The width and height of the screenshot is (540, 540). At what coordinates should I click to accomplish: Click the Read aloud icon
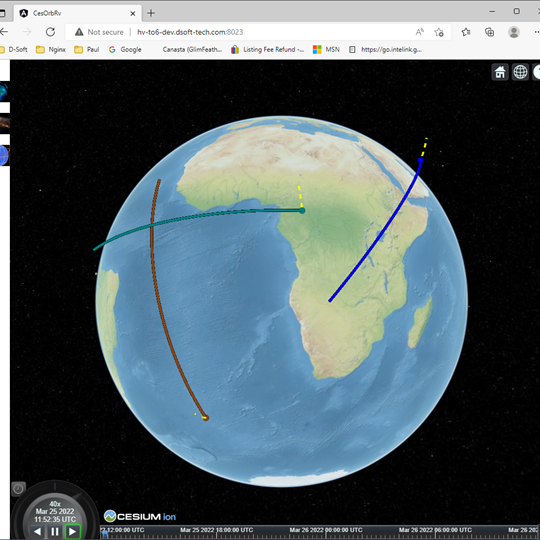click(419, 32)
